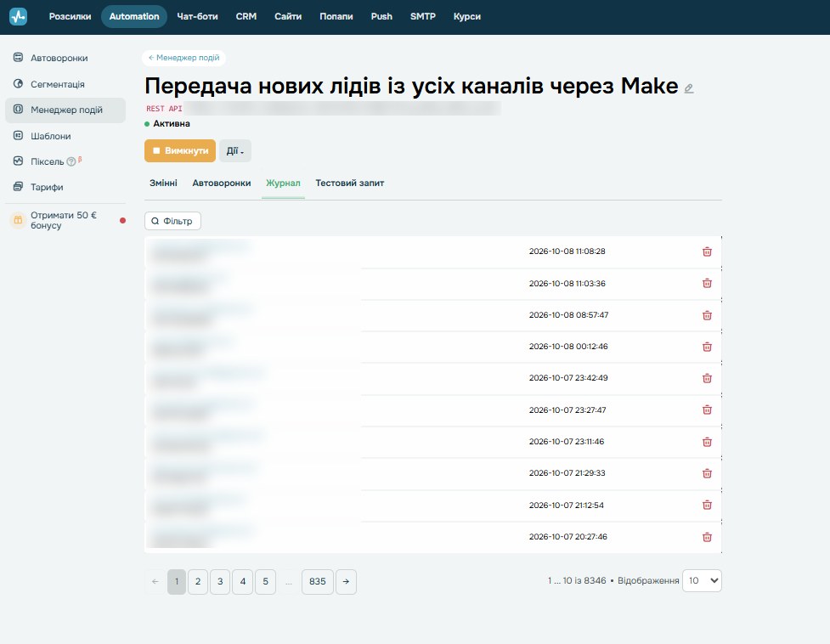830x644 pixels.
Task: Click the SendPulse logo icon
Action: 18,16
